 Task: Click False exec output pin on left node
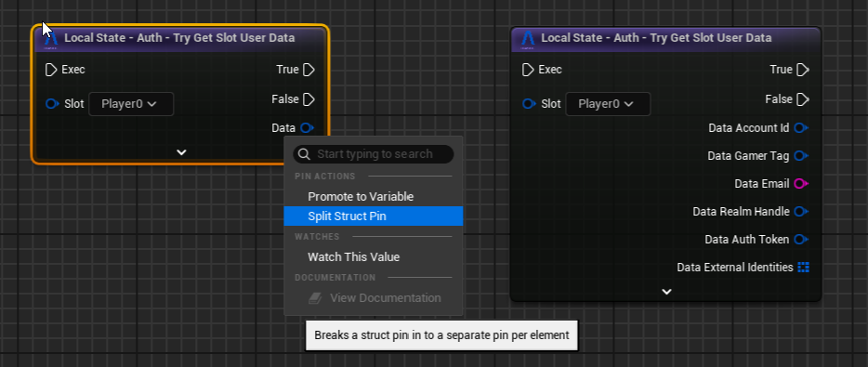click(309, 99)
